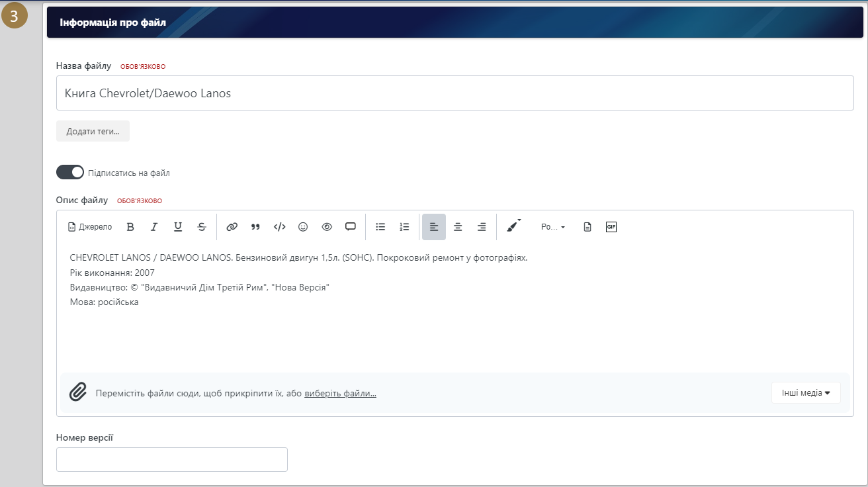Insert a code block
The image size is (868, 487).
(279, 227)
